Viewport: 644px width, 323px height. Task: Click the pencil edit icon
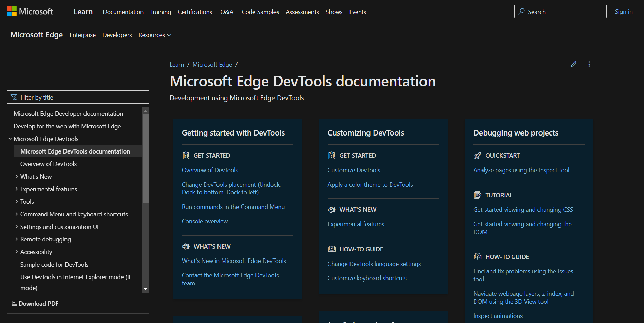(x=574, y=64)
